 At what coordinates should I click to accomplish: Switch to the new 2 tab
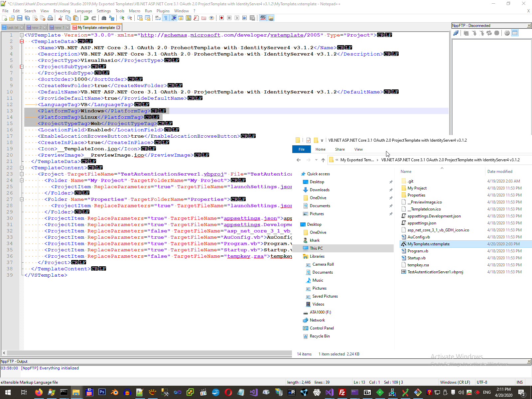pos(37,28)
